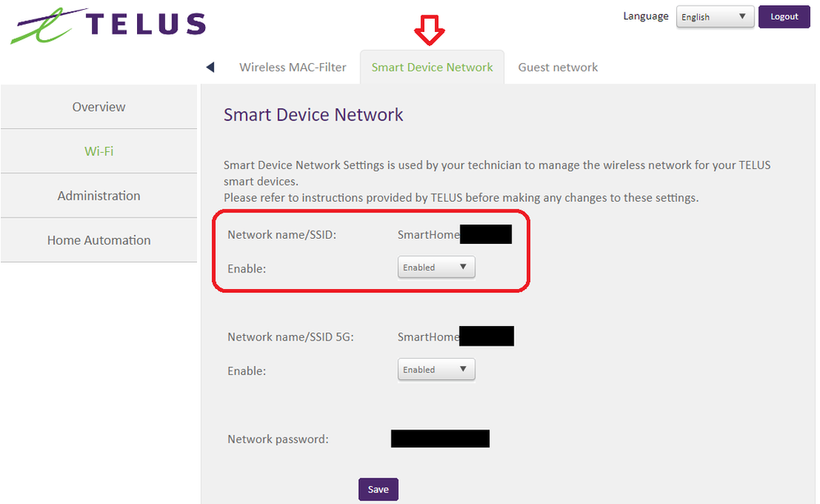
Task: Click the red arrow above the tabs
Action: (429, 31)
